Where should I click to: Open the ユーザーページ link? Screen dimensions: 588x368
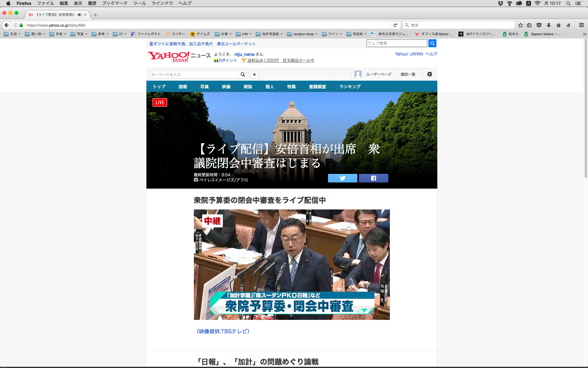tap(378, 74)
